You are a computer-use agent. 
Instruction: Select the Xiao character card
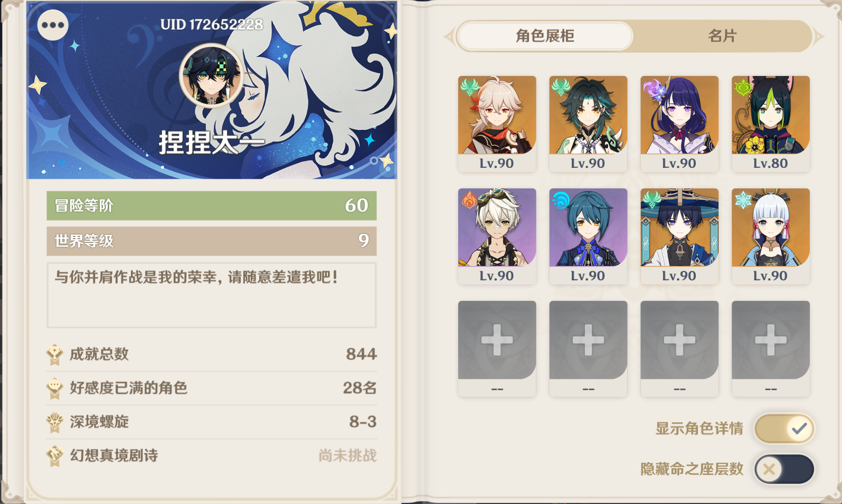[588, 123]
